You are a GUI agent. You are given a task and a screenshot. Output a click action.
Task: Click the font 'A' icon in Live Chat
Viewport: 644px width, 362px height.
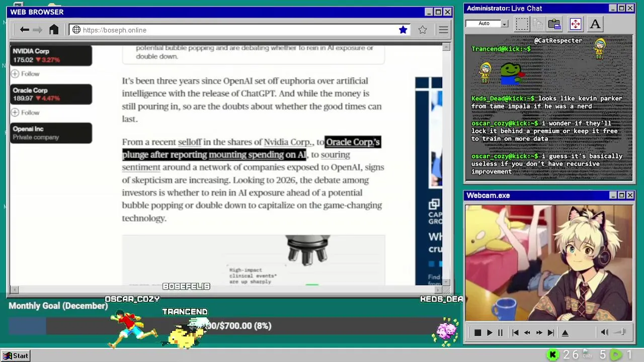click(595, 24)
